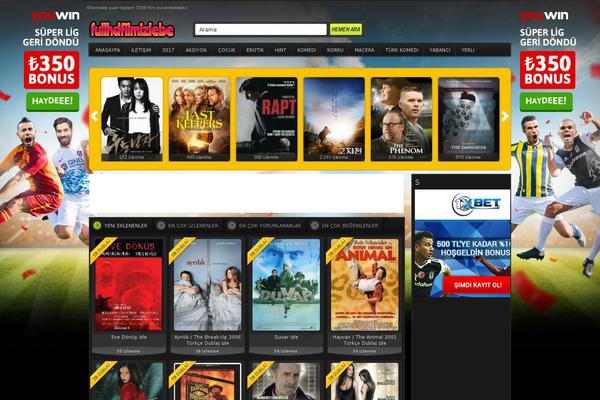Click right HAYDEEE! green button

click(x=546, y=101)
